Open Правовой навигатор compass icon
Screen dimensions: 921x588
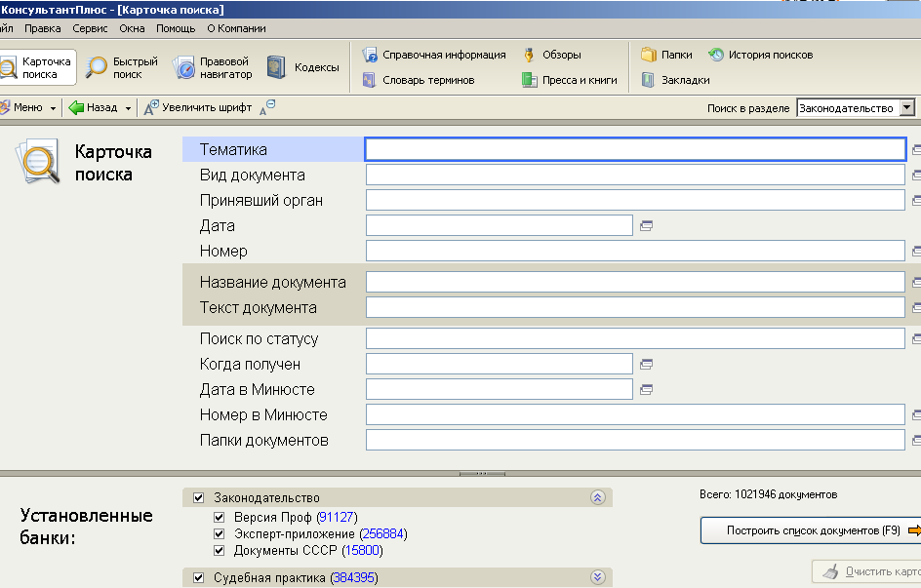coord(183,67)
